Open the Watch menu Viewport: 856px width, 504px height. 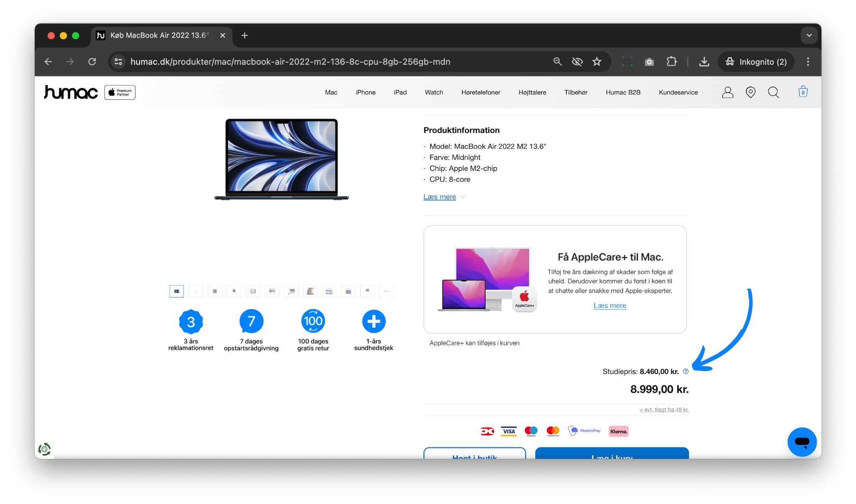[434, 92]
